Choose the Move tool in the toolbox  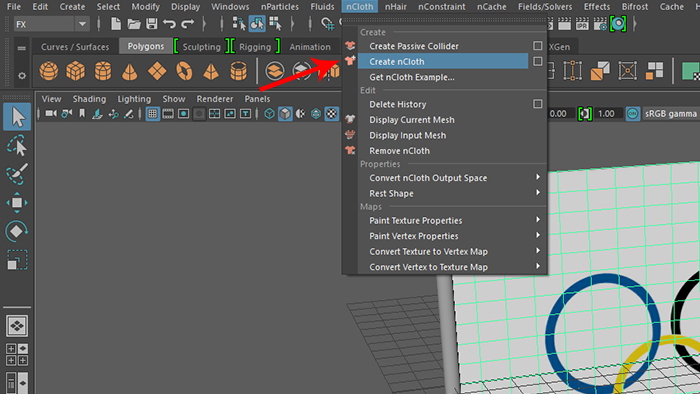[17, 203]
